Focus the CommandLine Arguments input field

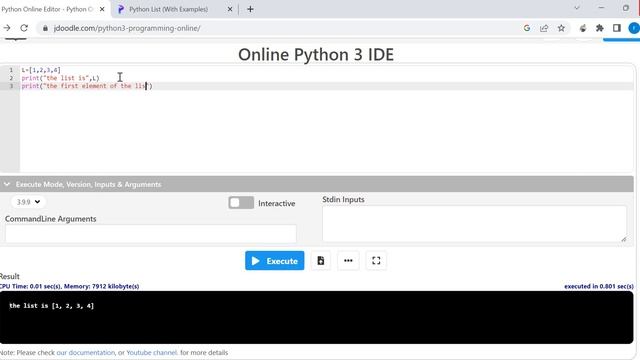(x=151, y=233)
